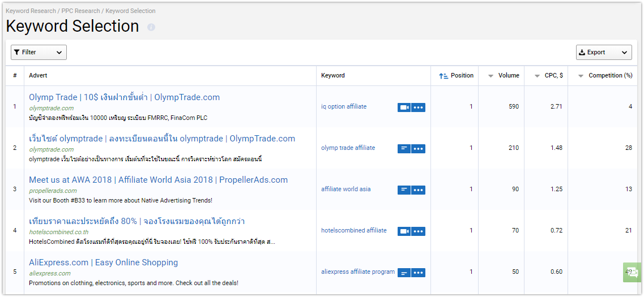Select keyword iq option affiliate
The height and width of the screenshot is (297, 644).
[x=344, y=107]
